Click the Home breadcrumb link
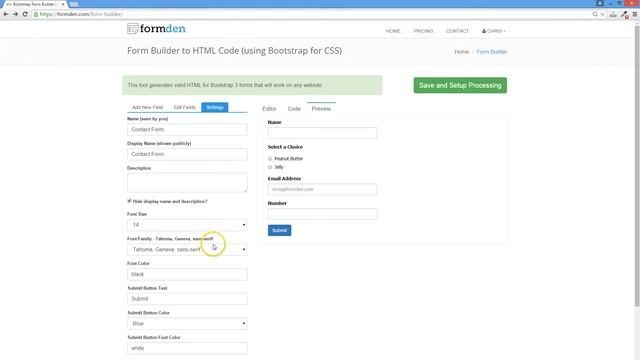 pyautogui.click(x=462, y=52)
